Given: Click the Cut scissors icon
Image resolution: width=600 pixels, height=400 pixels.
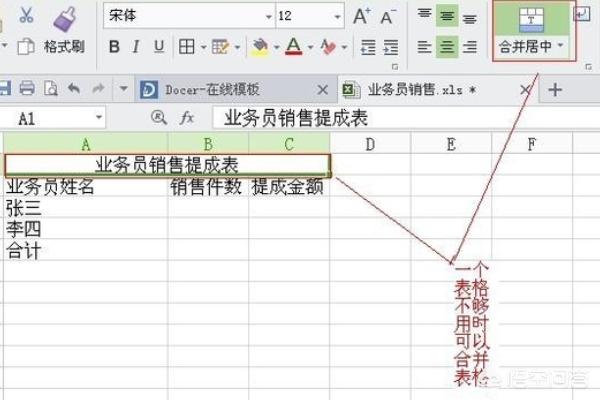Looking at the screenshot, I should point(26,16).
